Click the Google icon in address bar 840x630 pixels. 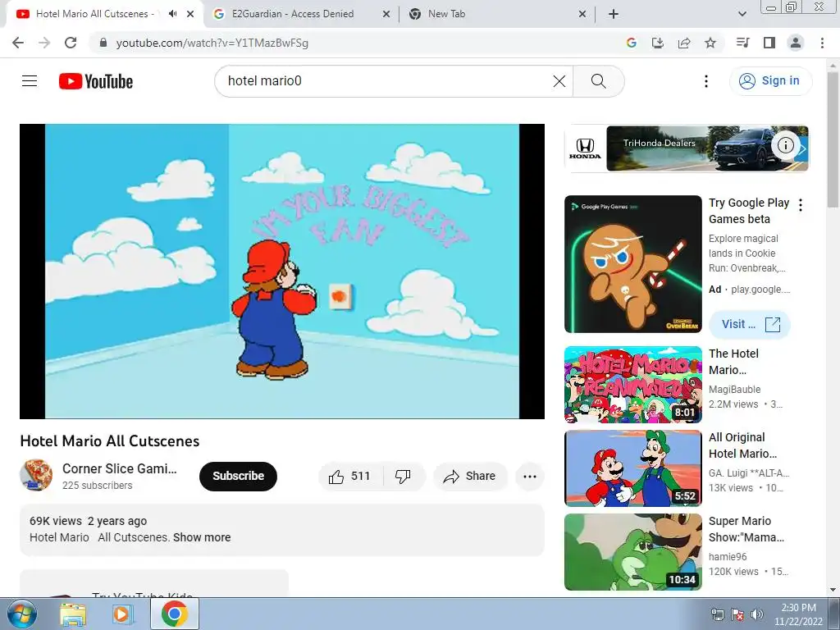[631, 43]
